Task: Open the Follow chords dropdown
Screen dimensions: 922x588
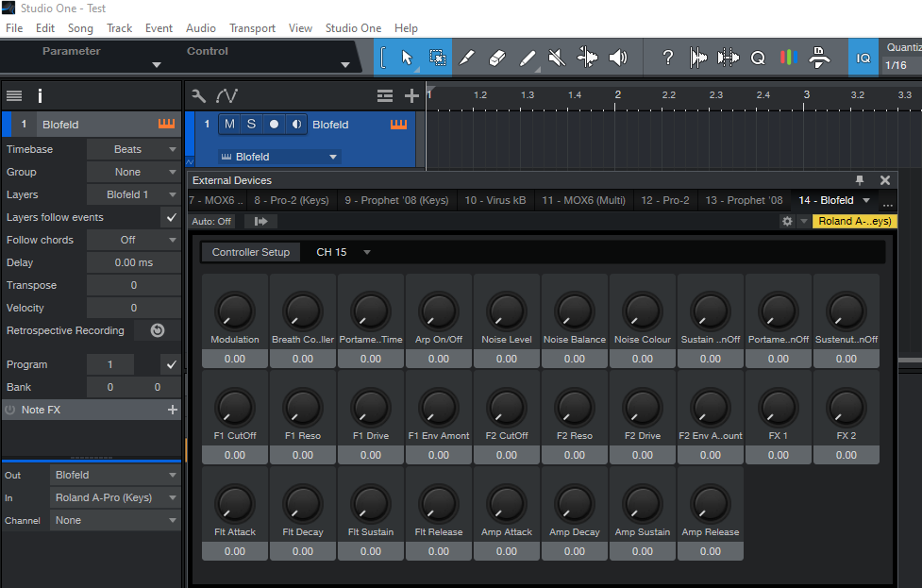Action: (x=133, y=240)
